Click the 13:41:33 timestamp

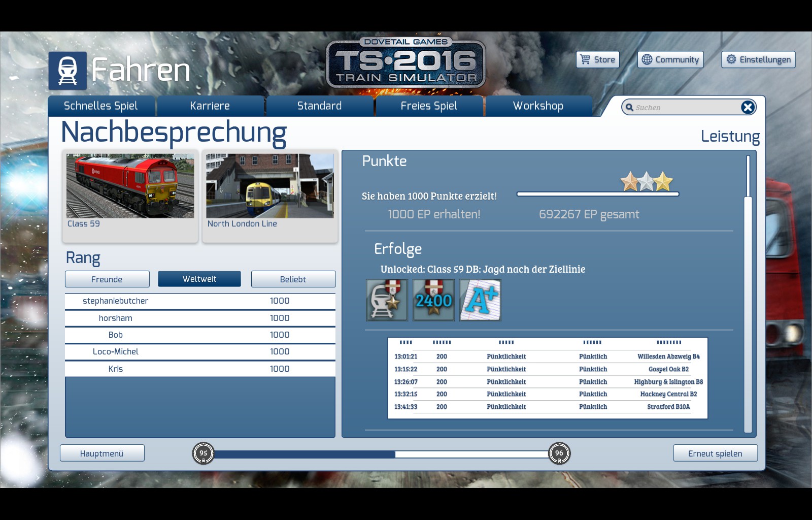coord(405,407)
